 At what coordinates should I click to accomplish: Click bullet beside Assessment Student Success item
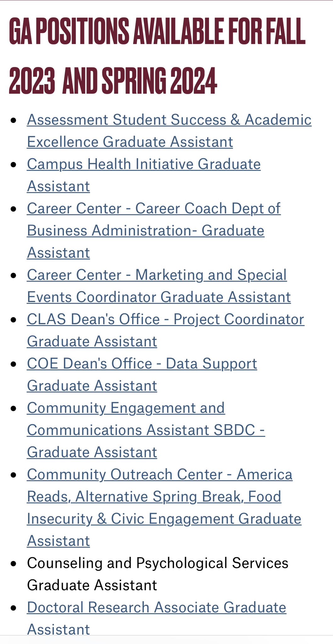click(13, 120)
